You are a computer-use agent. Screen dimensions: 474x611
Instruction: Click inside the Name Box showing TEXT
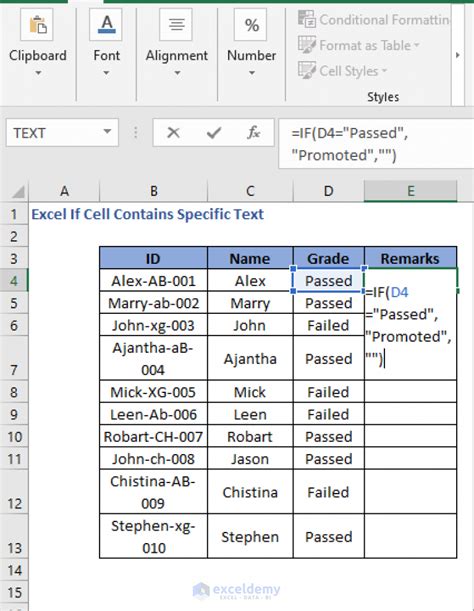[53, 133]
